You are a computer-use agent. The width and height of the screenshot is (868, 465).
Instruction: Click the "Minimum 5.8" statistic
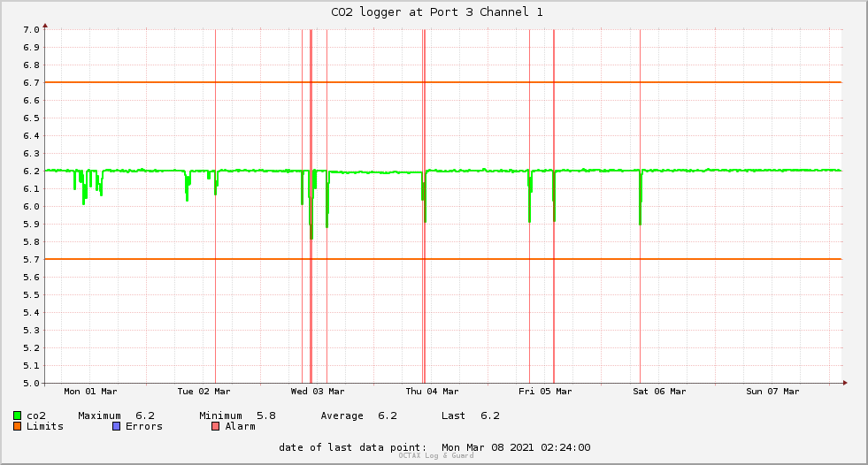[237, 415]
